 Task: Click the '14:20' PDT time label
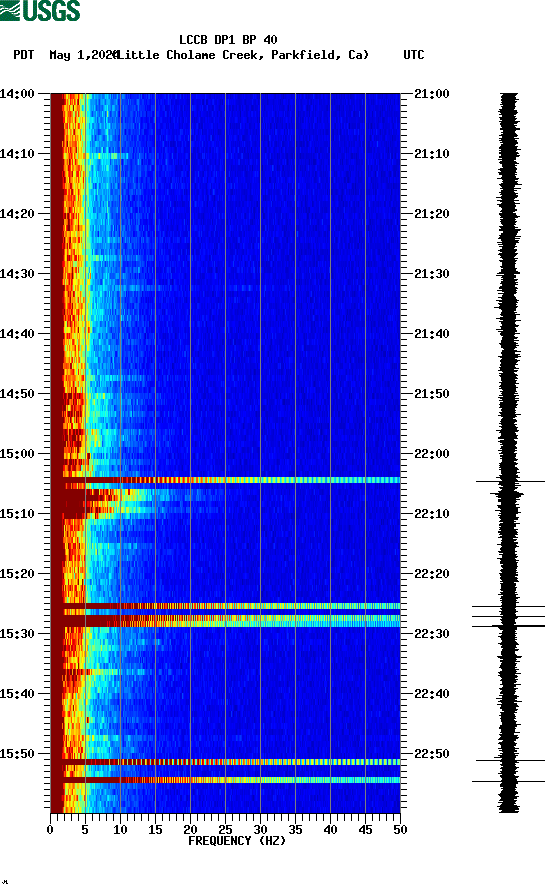coord(17,214)
